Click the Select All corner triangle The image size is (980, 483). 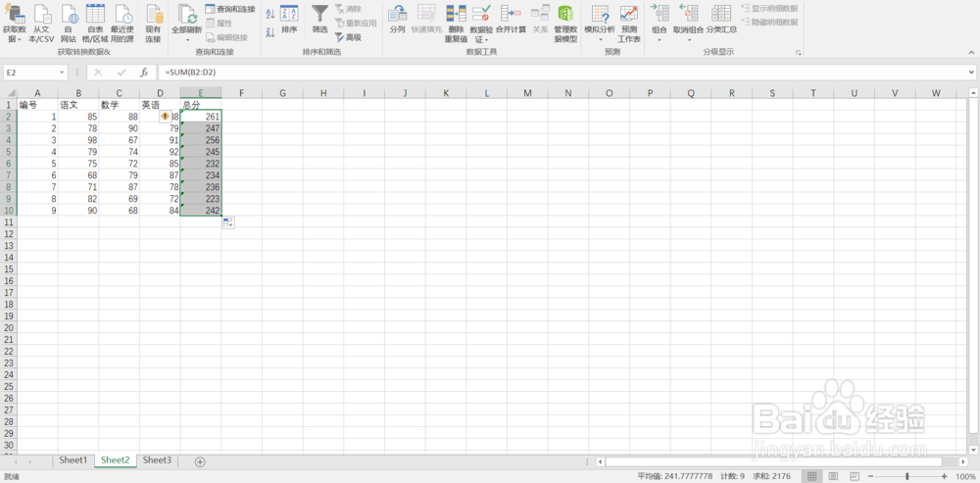[9, 93]
